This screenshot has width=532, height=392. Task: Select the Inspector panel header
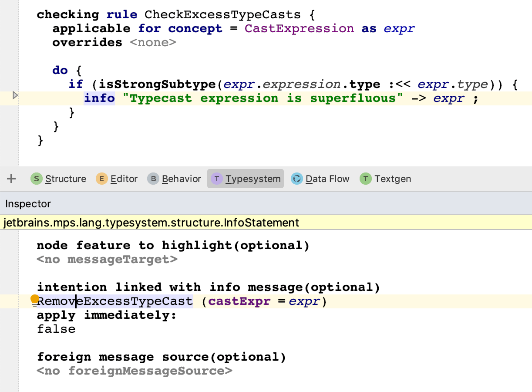point(28,204)
